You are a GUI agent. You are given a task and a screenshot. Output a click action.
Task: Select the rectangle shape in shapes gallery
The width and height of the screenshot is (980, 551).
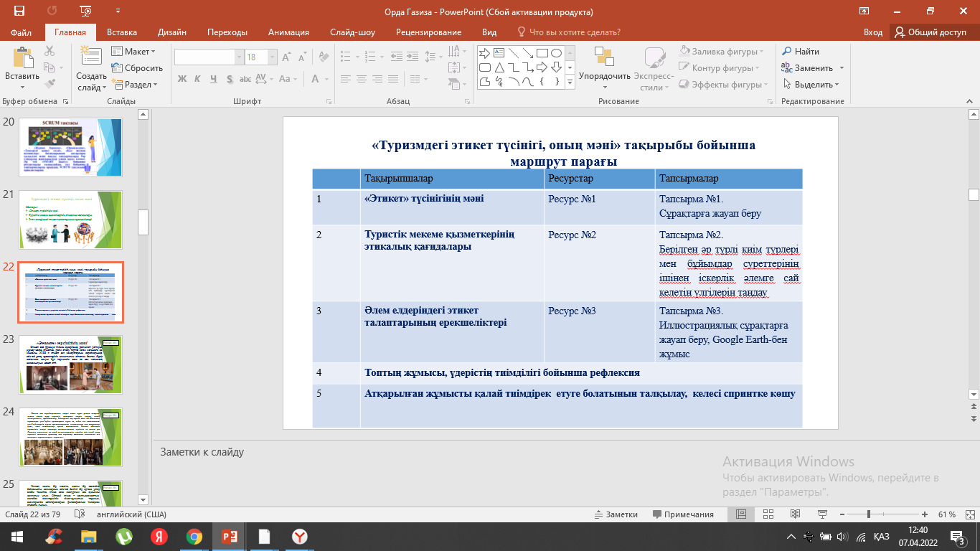tap(542, 53)
